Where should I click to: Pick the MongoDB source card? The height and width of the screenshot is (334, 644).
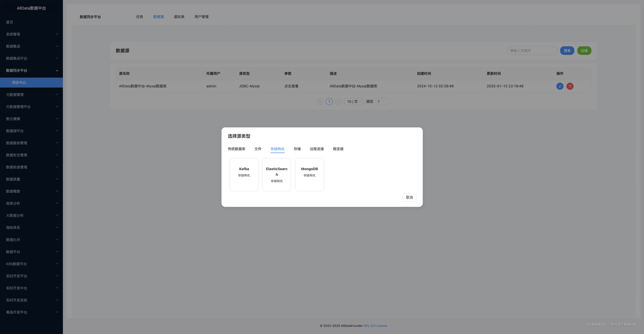click(309, 174)
